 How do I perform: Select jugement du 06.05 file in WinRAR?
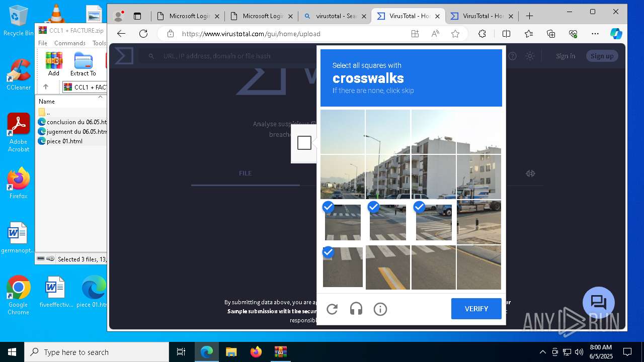click(x=71, y=131)
